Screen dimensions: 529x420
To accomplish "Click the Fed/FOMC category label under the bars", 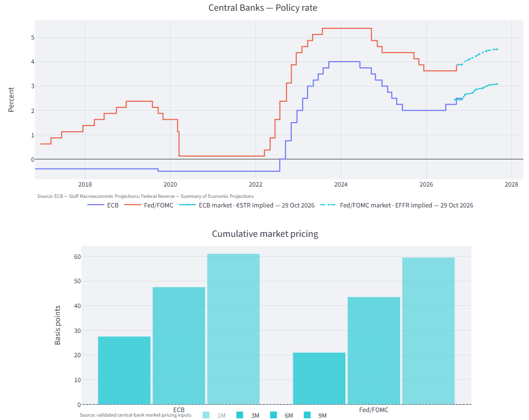I will pos(374,409).
